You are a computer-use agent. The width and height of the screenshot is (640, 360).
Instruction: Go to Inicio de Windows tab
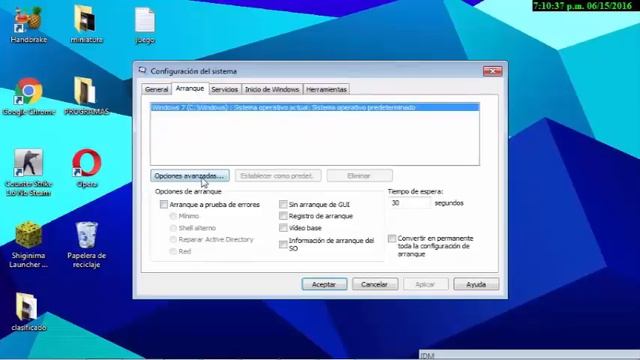(x=272, y=89)
